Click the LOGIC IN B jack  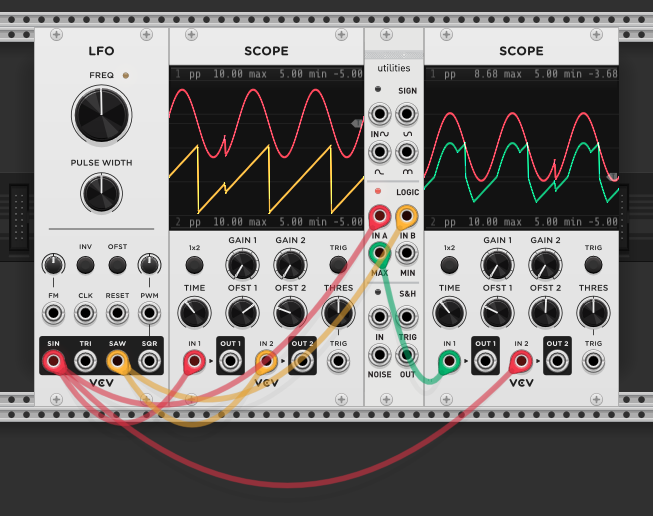click(x=407, y=216)
